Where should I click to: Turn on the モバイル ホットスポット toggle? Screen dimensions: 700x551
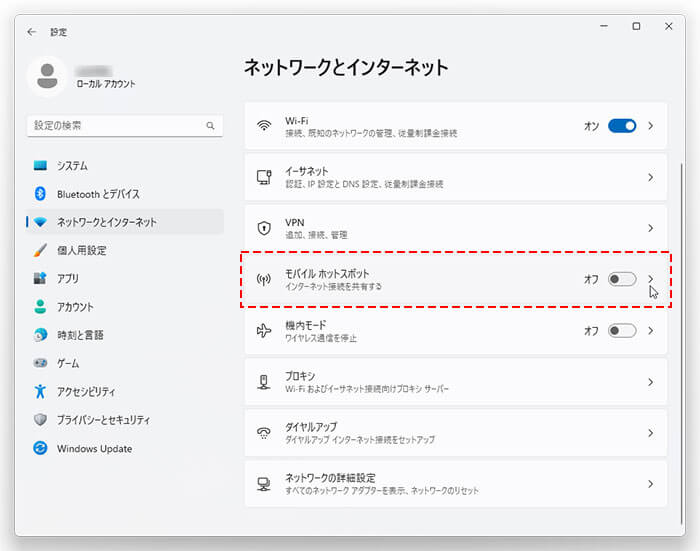(622, 280)
